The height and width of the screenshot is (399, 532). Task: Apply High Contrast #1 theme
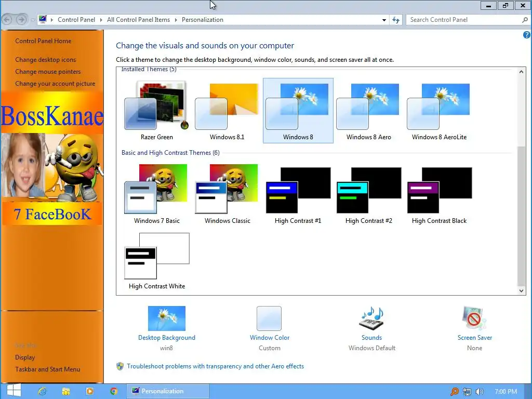[x=298, y=194]
